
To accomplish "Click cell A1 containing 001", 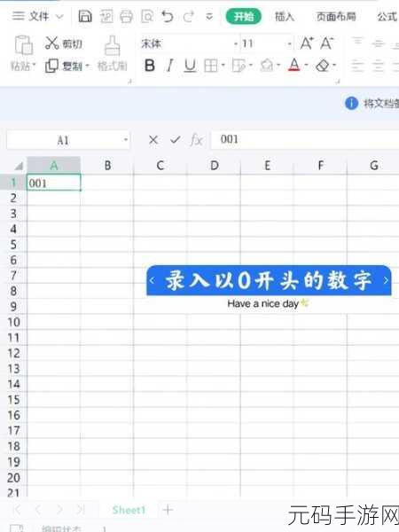I will [x=53, y=183].
